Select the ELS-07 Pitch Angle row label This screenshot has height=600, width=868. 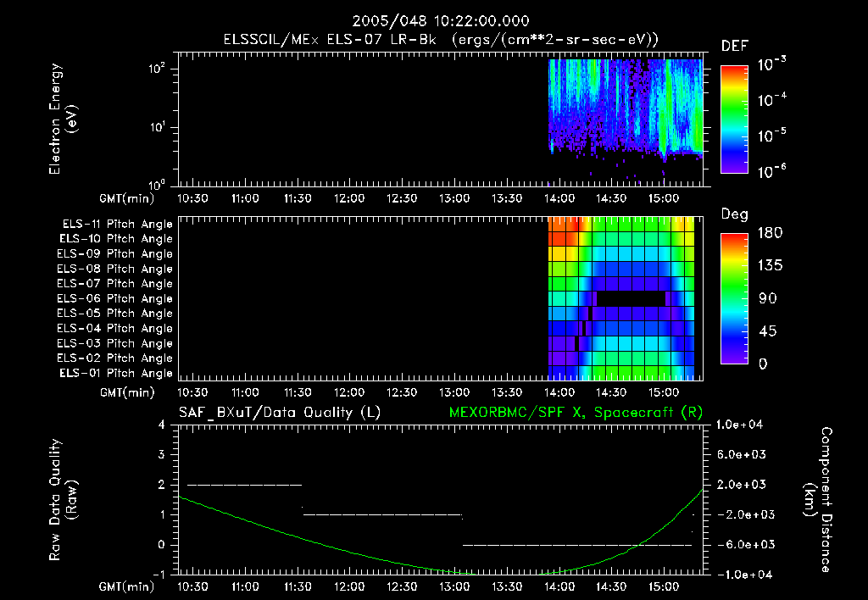tap(114, 284)
